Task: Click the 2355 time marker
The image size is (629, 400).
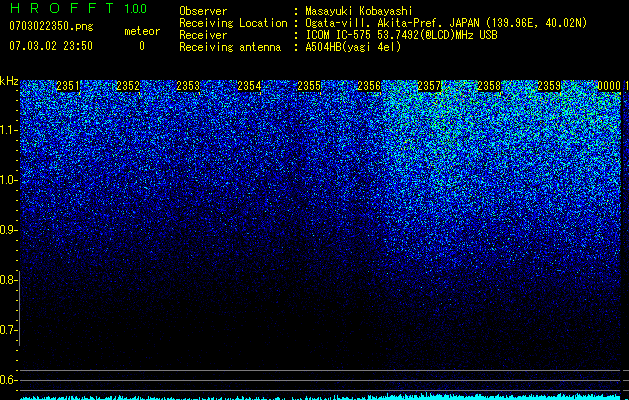Action: [x=309, y=86]
